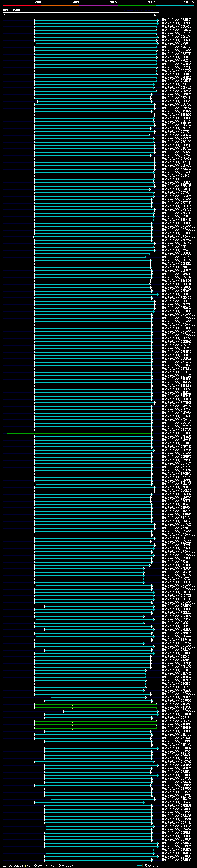Select the UniRef100_A9U245 label
The height and width of the screenshot is (868, 197).
[177, 61]
